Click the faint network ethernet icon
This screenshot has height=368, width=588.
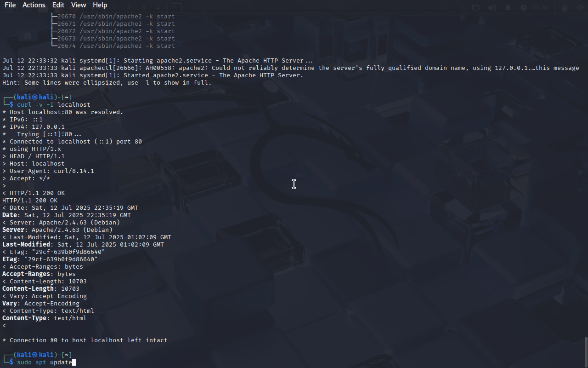point(476,8)
